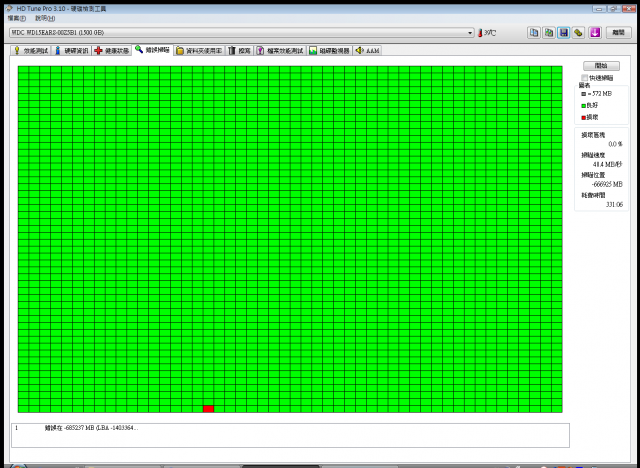
Task: Click the copy screenshot toolbar icon
Action: (x=549, y=33)
